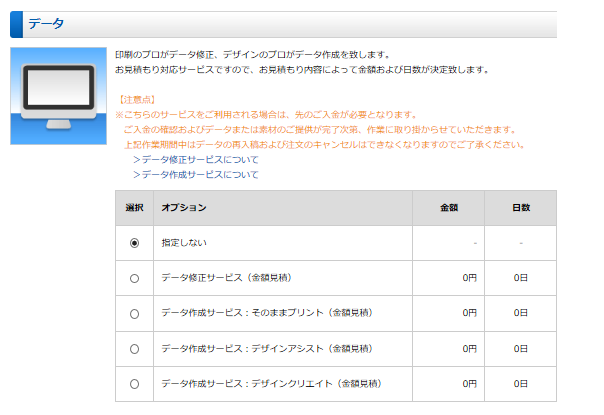The width and height of the screenshot is (604, 415).
Task: Click the データ section heading
Action: click(46, 23)
